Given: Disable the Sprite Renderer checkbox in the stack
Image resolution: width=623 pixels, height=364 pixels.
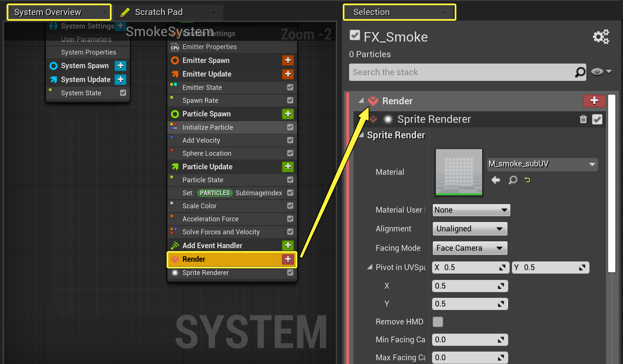Looking at the screenshot, I should coord(597,119).
